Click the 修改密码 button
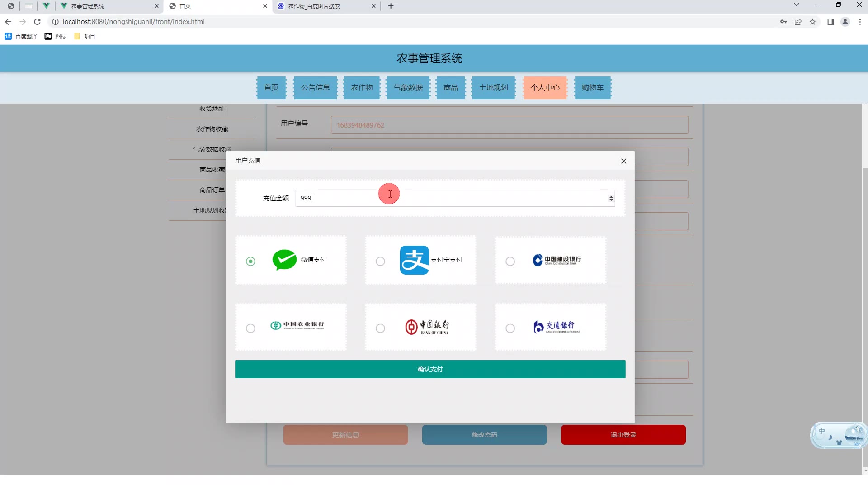Image resolution: width=868 pixels, height=485 pixels. tap(485, 435)
